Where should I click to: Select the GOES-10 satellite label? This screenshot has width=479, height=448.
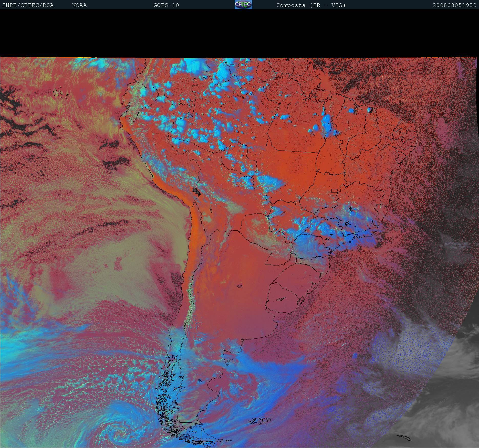tap(166, 5)
